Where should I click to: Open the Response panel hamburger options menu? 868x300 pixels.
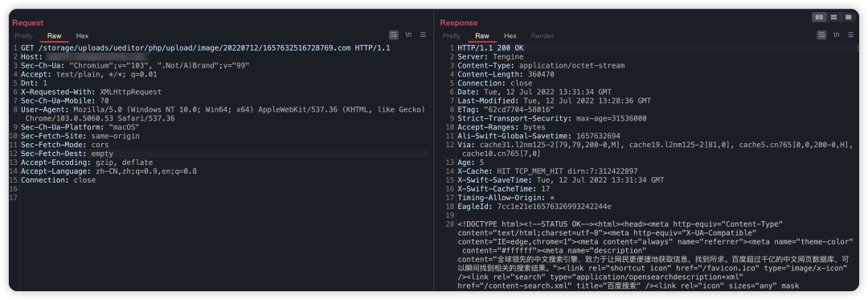[851, 35]
